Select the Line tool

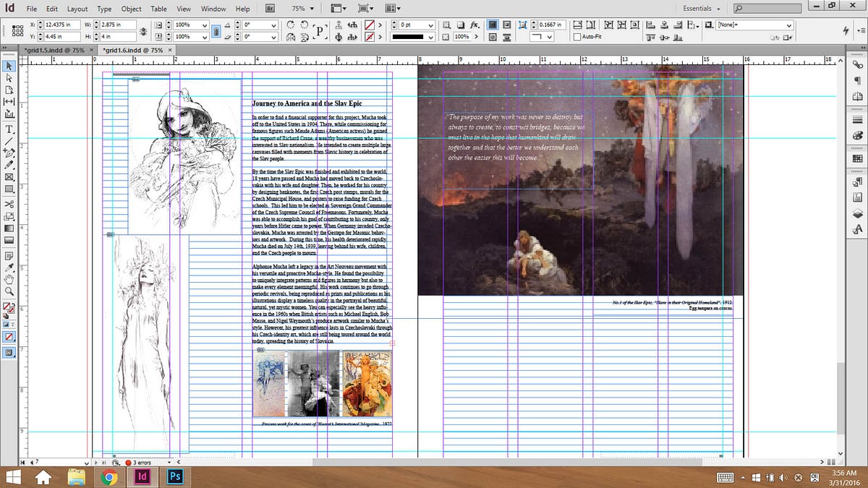[9, 141]
